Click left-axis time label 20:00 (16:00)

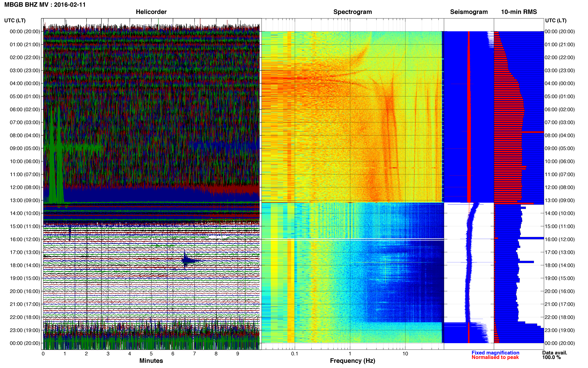tap(25, 291)
